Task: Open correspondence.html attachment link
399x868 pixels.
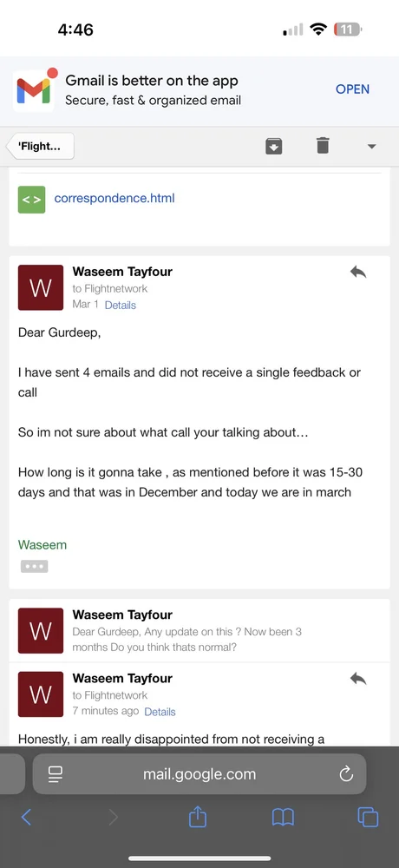Action: (x=114, y=198)
